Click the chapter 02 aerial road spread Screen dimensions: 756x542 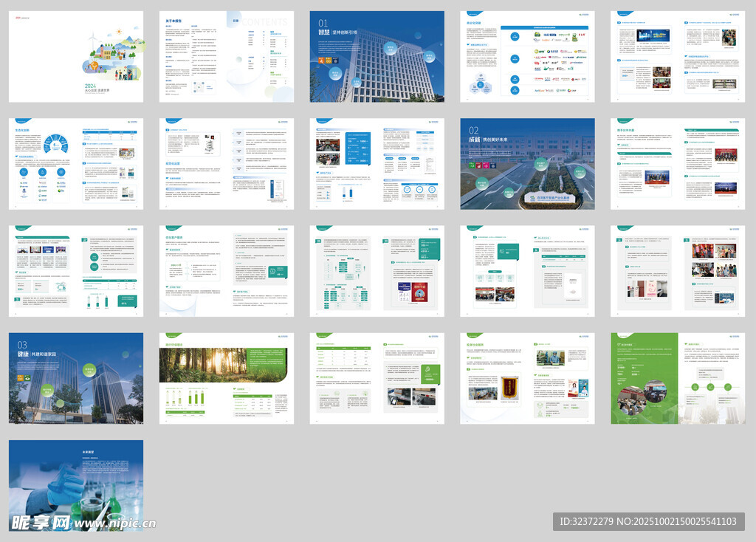click(527, 164)
